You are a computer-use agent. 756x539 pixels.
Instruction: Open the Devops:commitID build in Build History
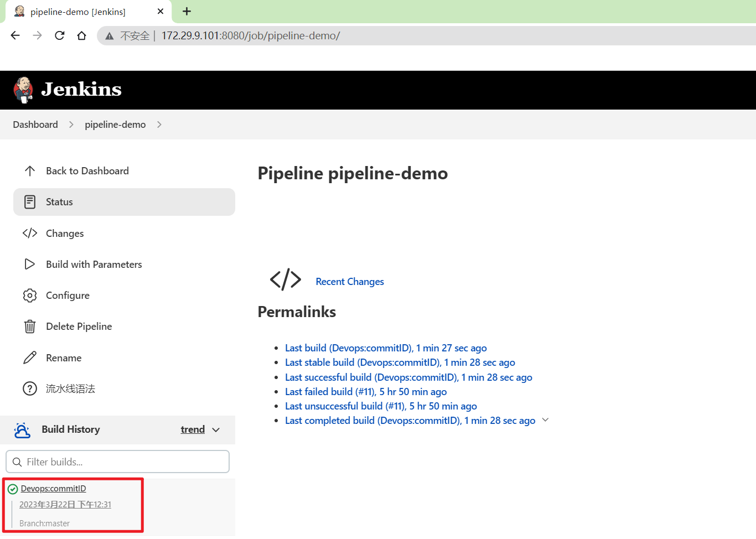tap(53, 489)
